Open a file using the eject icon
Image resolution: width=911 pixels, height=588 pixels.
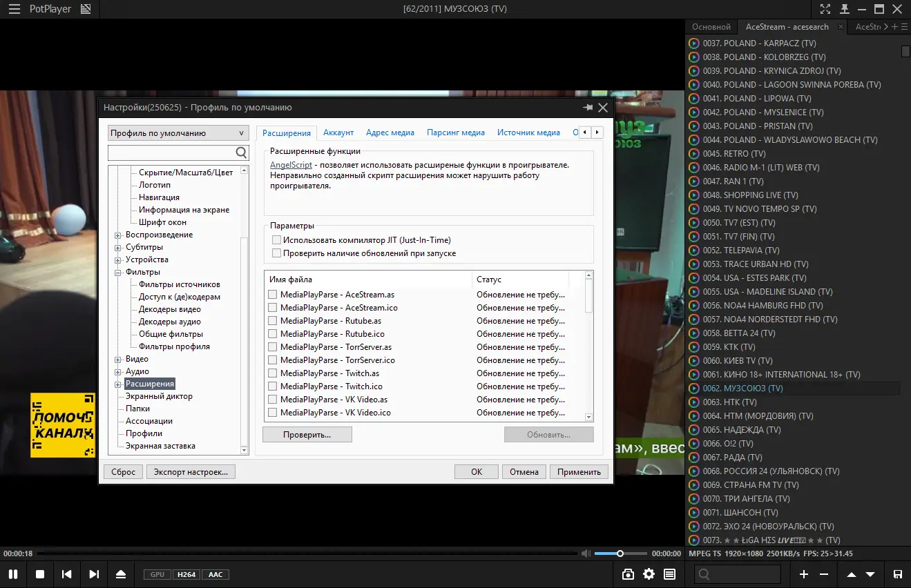coord(120,574)
